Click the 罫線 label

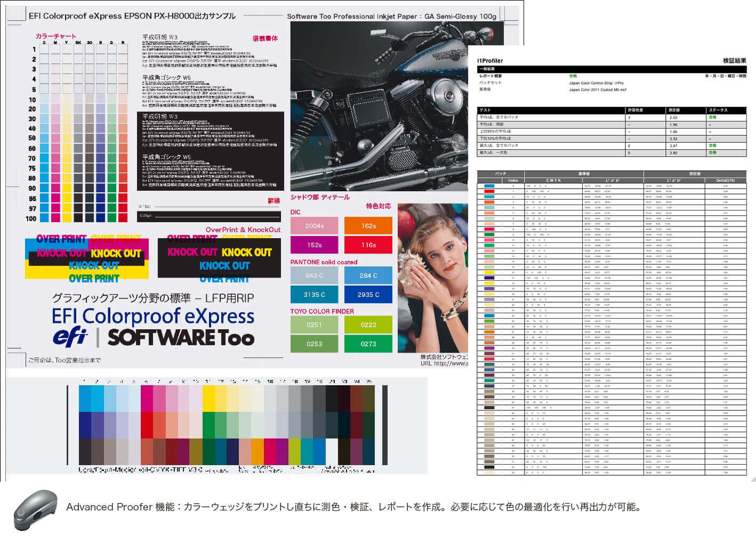pyautogui.click(x=274, y=201)
